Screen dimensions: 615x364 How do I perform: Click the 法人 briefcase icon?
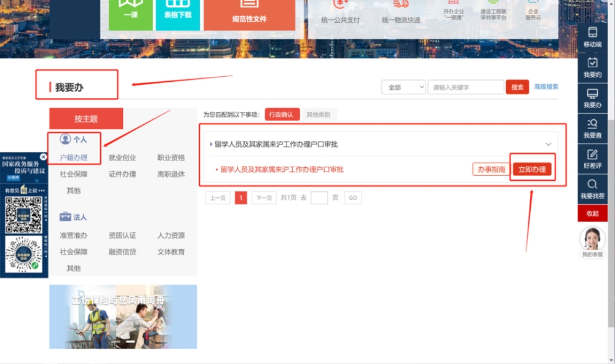(x=65, y=216)
